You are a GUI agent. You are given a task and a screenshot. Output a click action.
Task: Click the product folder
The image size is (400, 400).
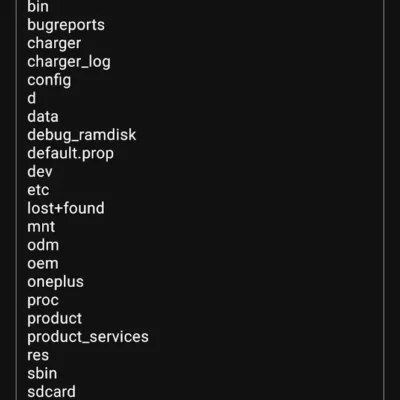tap(55, 319)
